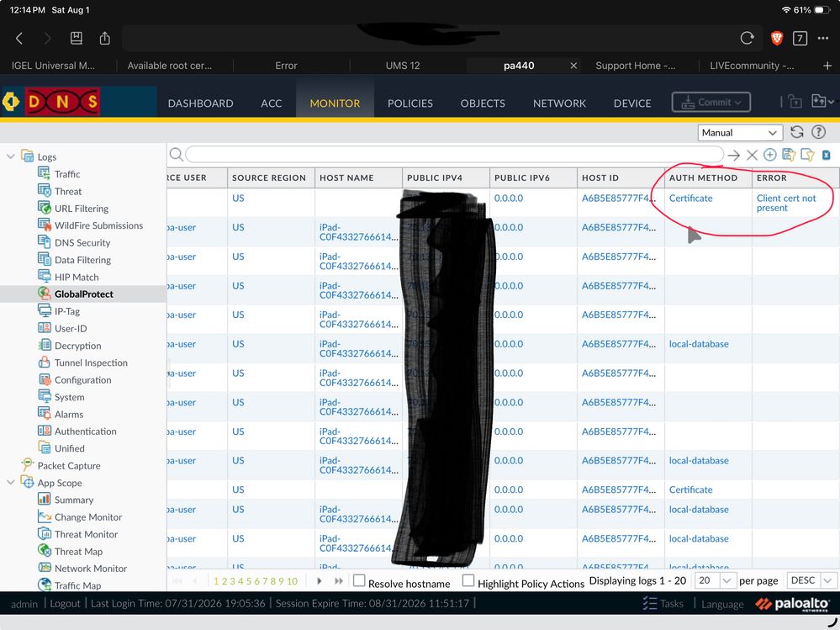This screenshot has height=630, width=840.
Task: Click the Brave shield icon
Action: point(777,38)
